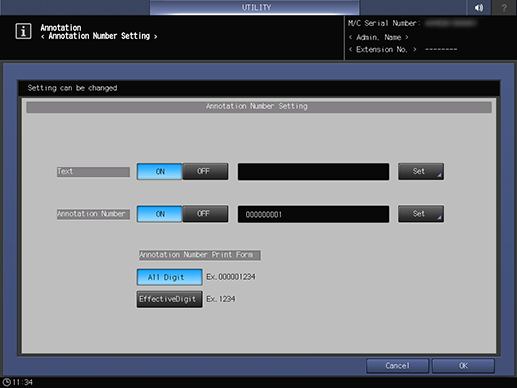Click the Annotation Number Print Form label
Screen dimensions: 517x388
[x=200, y=255]
